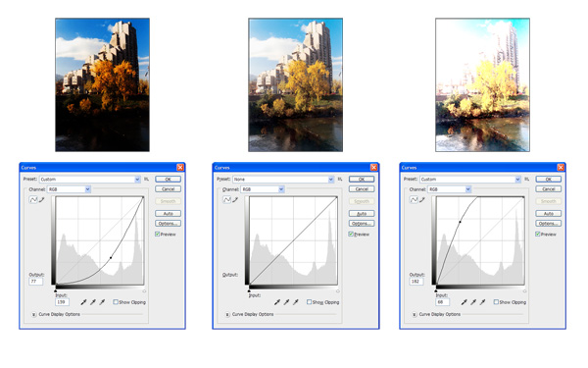Screen dimensions: 588x368
Task: Pick white point eyedropper in Preset None dialog
Action: (x=295, y=302)
